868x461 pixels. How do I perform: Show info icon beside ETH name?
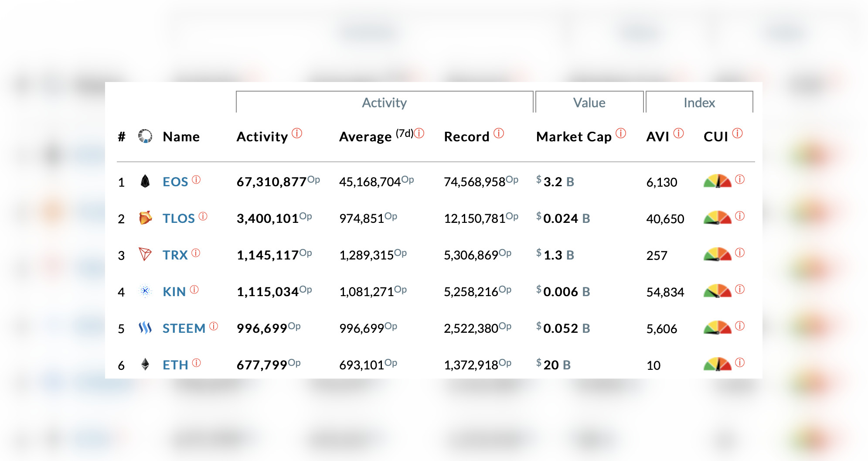tap(197, 362)
